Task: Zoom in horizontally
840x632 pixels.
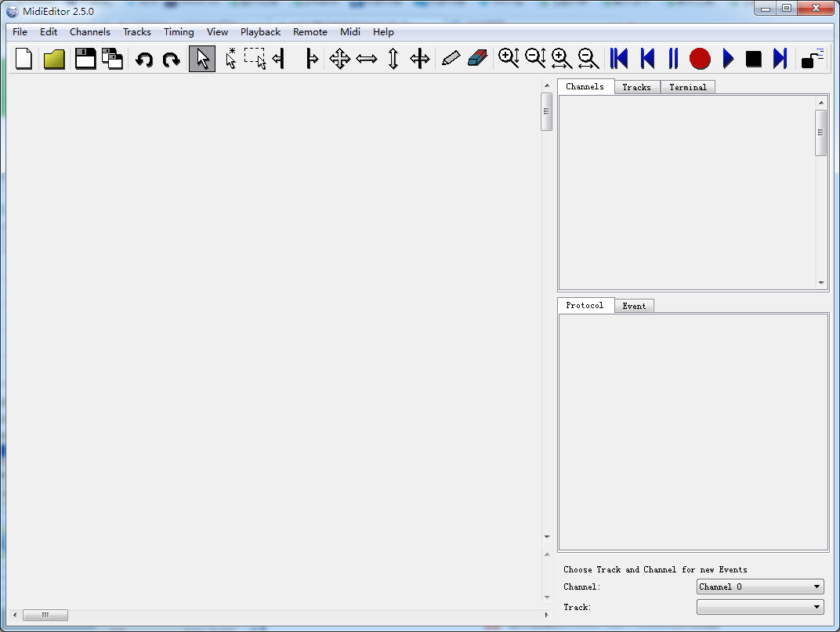Action: (561, 59)
